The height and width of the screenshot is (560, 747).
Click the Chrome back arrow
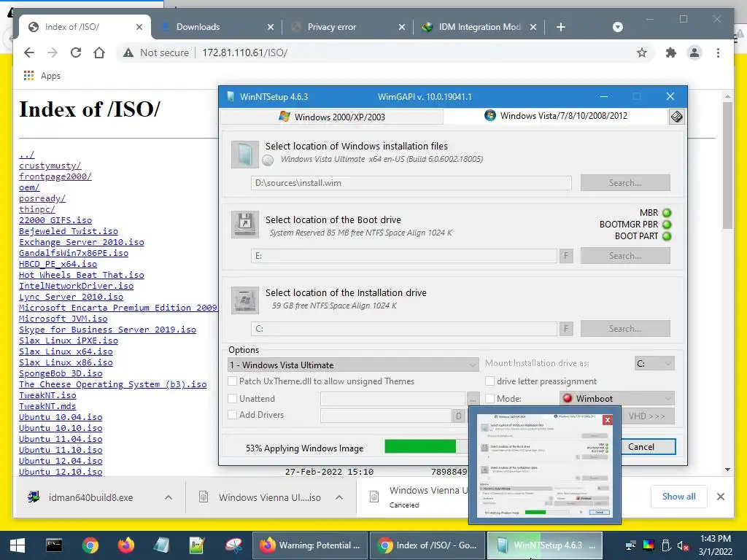tap(29, 52)
